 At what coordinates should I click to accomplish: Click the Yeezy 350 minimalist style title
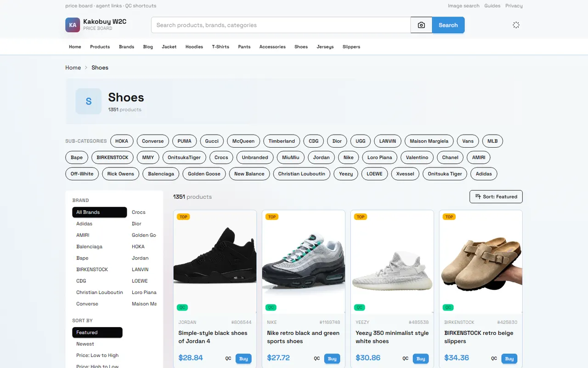392,337
